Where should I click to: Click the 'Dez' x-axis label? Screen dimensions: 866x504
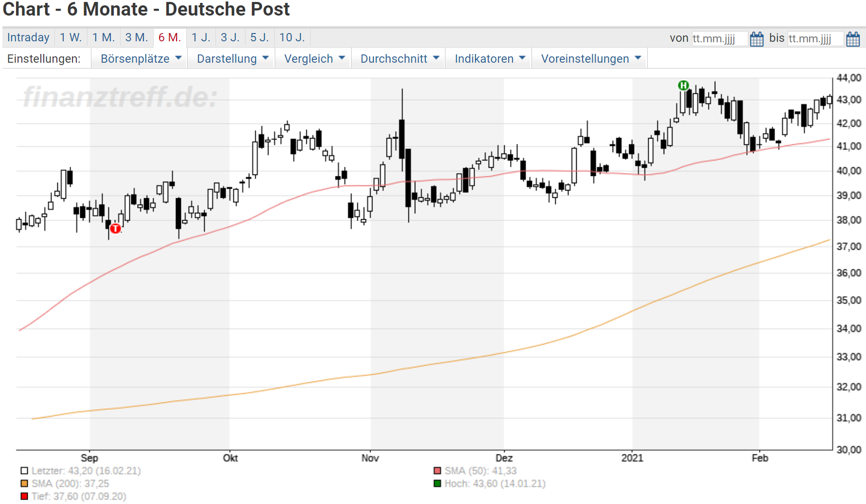[504, 458]
